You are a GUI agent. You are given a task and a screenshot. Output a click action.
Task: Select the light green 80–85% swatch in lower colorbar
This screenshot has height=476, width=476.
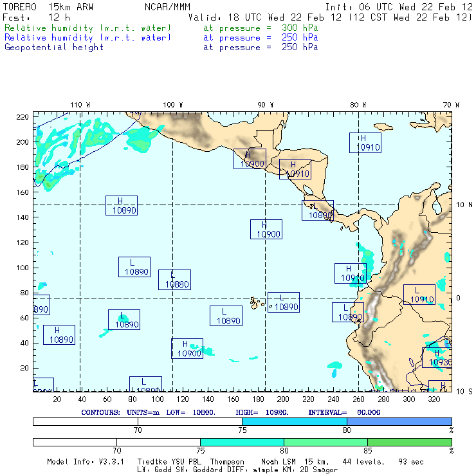click(325, 442)
